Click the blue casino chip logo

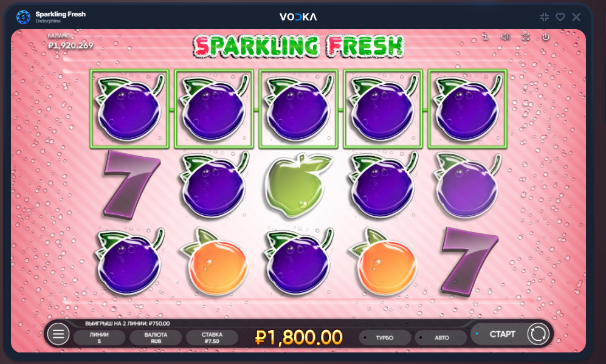tap(23, 17)
